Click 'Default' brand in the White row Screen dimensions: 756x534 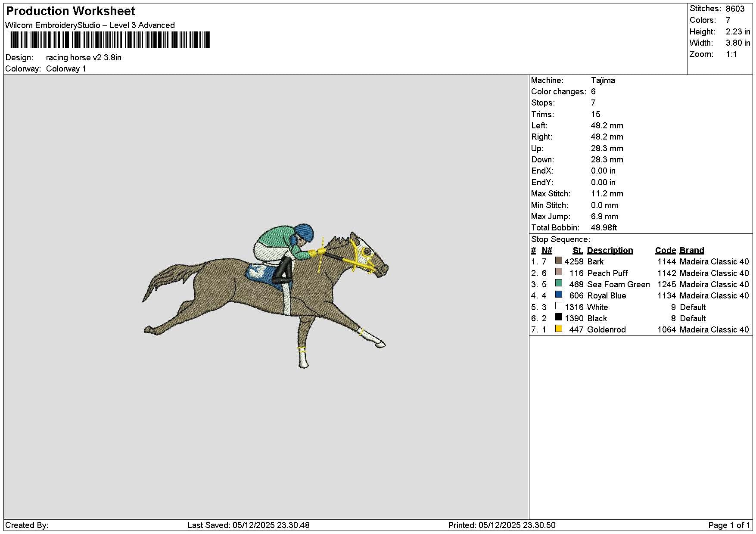[x=693, y=307]
